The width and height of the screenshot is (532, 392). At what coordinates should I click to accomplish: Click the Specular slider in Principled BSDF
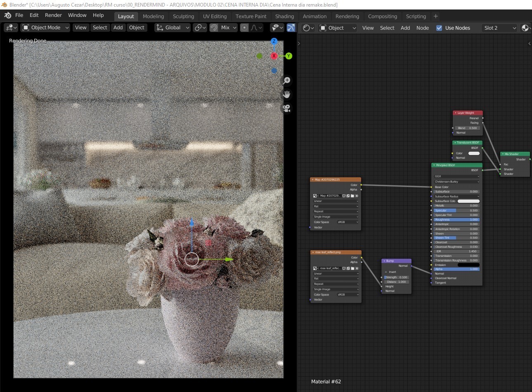pyautogui.click(x=457, y=211)
